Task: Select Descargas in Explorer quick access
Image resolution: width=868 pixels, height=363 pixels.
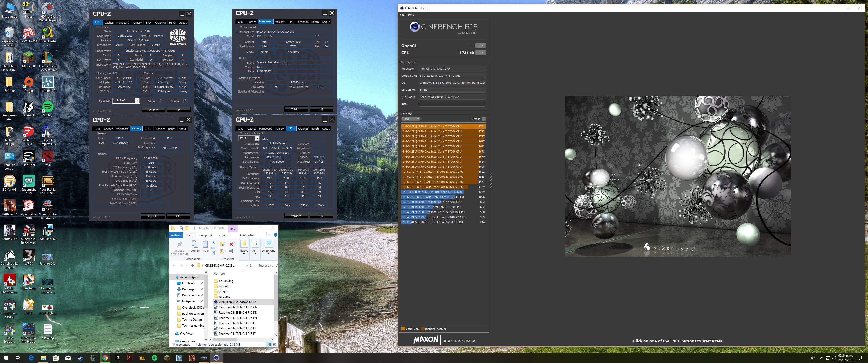Action: point(189,290)
